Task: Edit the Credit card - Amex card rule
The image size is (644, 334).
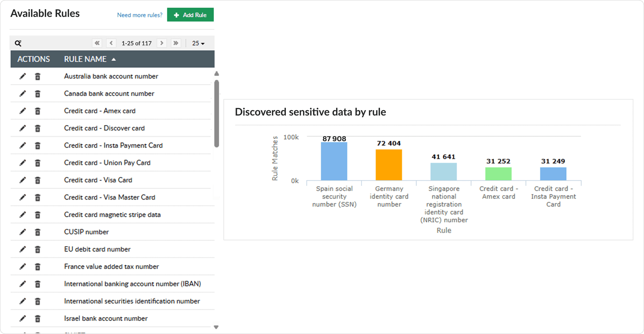Action: tap(23, 111)
